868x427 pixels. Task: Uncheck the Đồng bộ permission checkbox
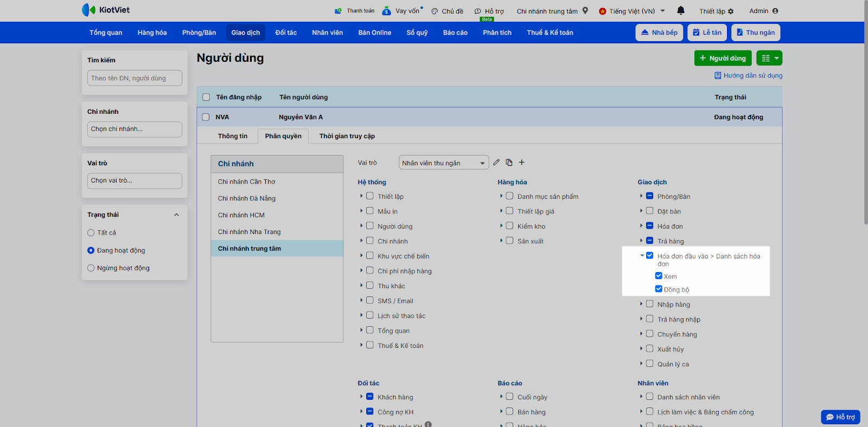[x=659, y=289]
